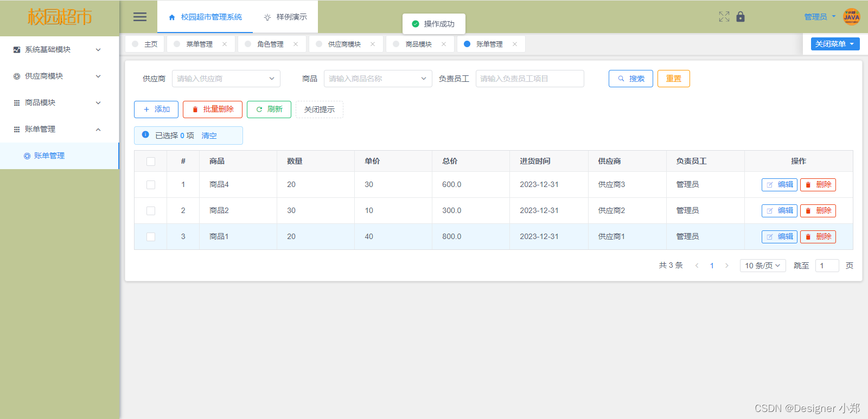
Task: Toggle the hamburger sidebar collapse icon
Action: [x=140, y=17]
